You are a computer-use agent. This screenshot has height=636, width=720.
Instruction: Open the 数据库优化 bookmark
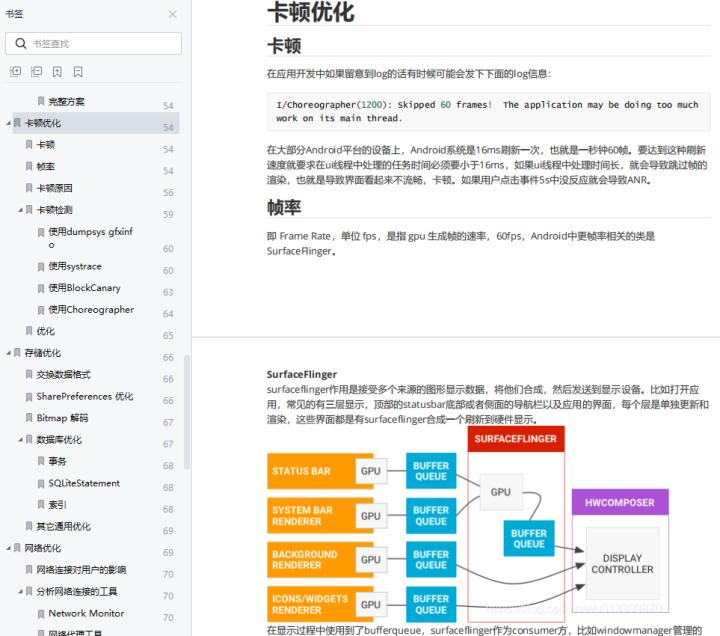pos(59,439)
